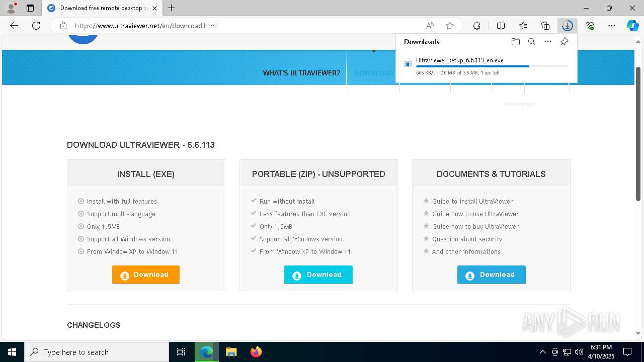
Task: Open Edge Settings and more menu
Action: tap(612, 26)
